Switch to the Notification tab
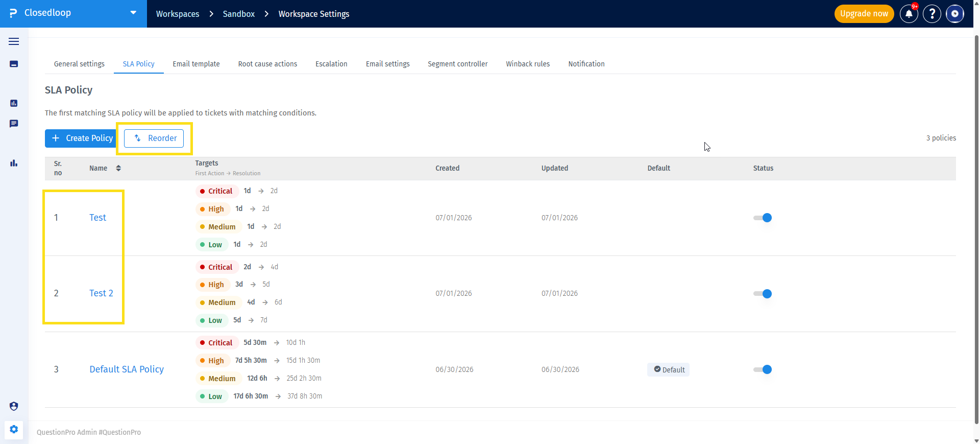 coord(586,64)
